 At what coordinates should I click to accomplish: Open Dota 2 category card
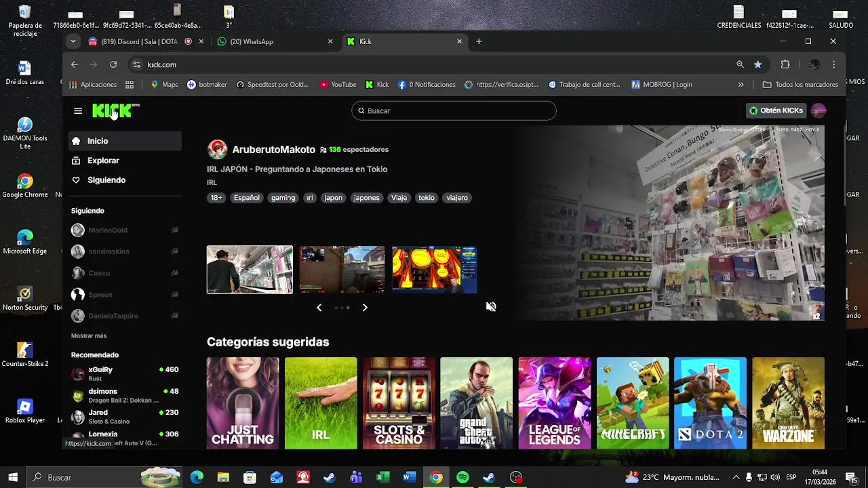710,403
